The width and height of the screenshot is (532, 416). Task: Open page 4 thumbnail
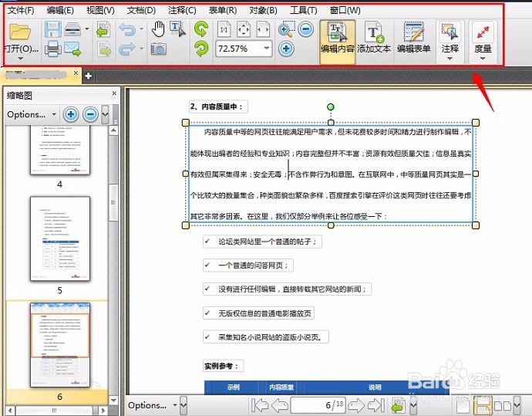point(60,150)
